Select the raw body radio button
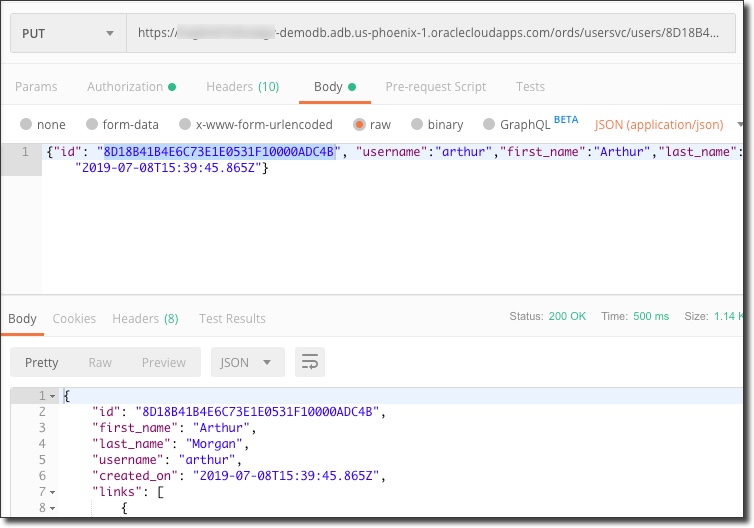This screenshot has height=528, width=754. coord(359,125)
